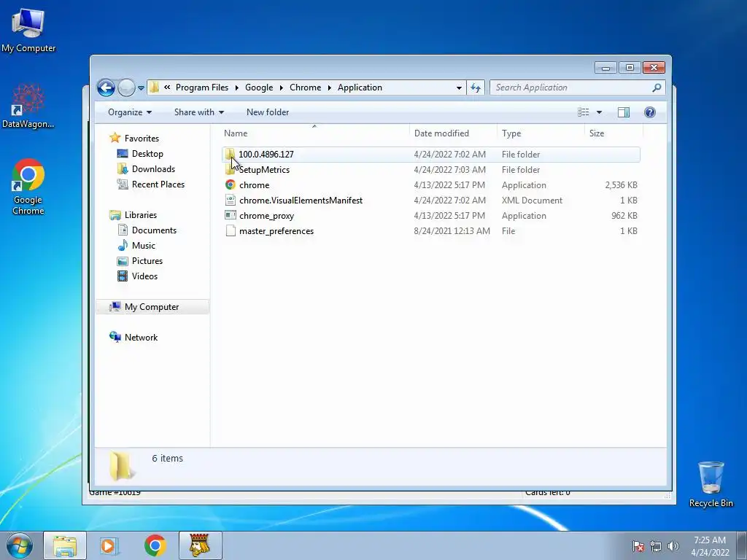The width and height of the screenshot is (747, 560).
Task: Open Explorer Help icon
Action: point(650,112)
